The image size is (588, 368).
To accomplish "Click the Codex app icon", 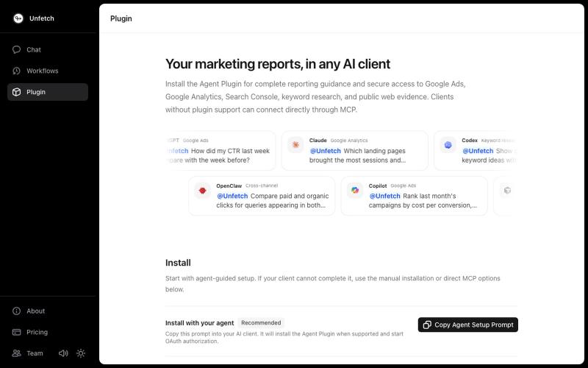I will pyautogui.click(x=448, y=145).
